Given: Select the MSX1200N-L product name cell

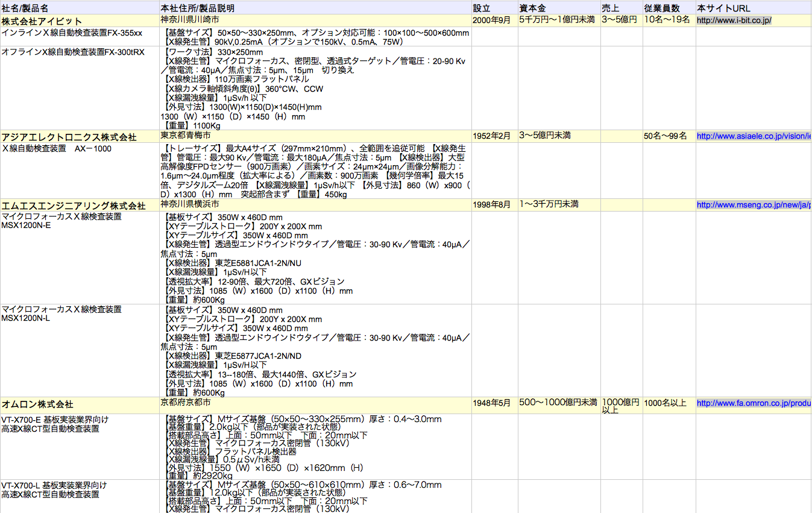Looking at the screenshot, I should [x=80, y=350].
